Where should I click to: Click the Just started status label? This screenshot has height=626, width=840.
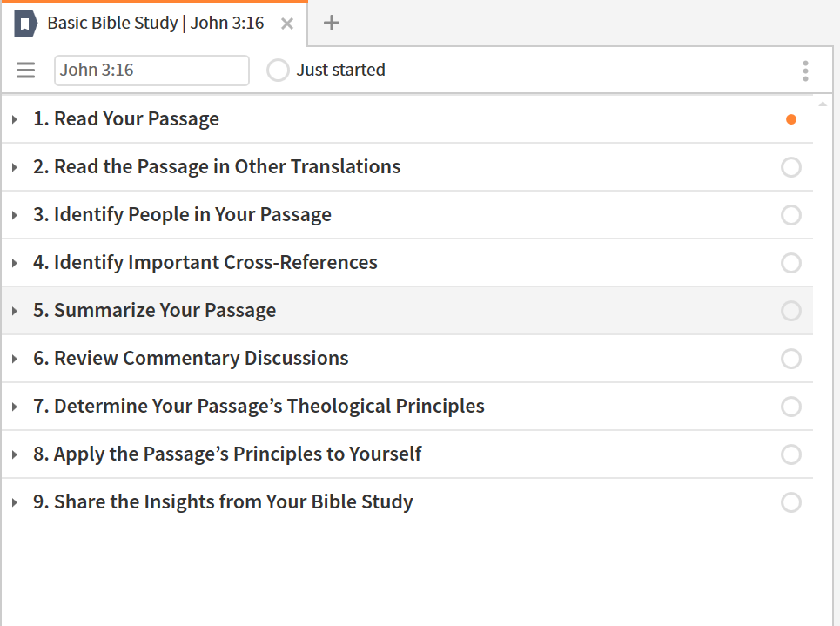(x=340, y=71)
